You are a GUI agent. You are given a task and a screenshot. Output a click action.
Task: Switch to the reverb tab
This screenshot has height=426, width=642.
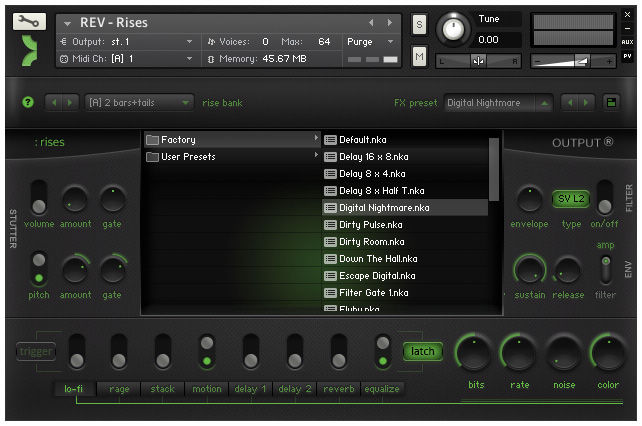tap(339, 389)
